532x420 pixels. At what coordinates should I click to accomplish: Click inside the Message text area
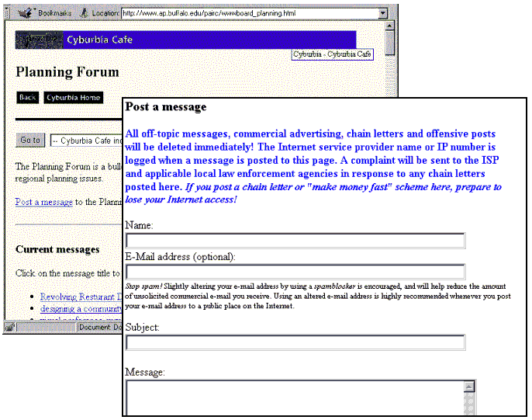click(x=295, y=397)
